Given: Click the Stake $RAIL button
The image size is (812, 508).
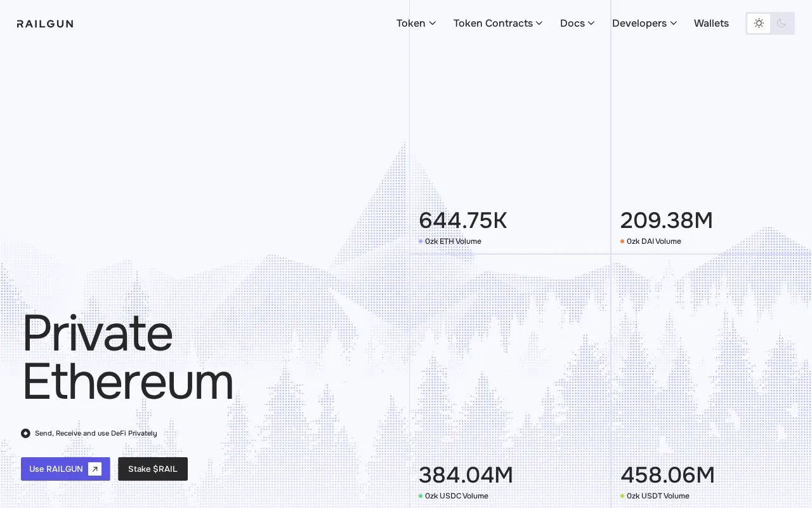Looking at the screenshot, I should (153, 469).
